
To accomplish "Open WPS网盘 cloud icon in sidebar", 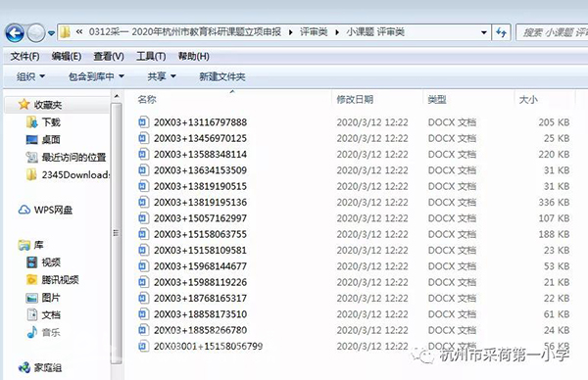I will tap(24, 210).
